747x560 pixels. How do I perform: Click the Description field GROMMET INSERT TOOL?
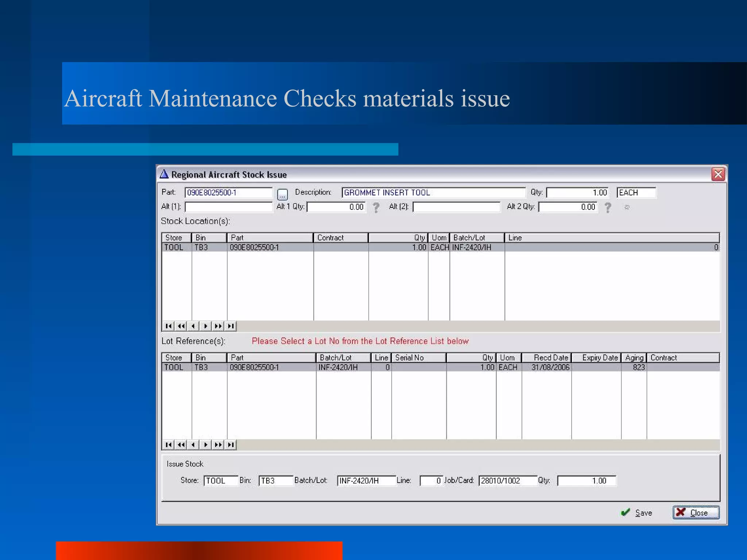click(x=433, y=192)
